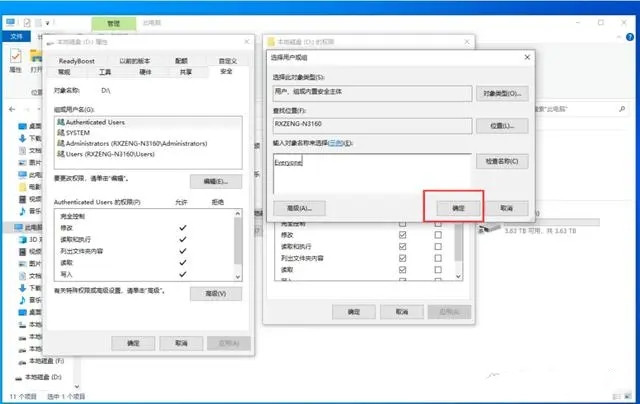
Task: Click the magnifier icon in Explorer search box
Action: (622, 109)
